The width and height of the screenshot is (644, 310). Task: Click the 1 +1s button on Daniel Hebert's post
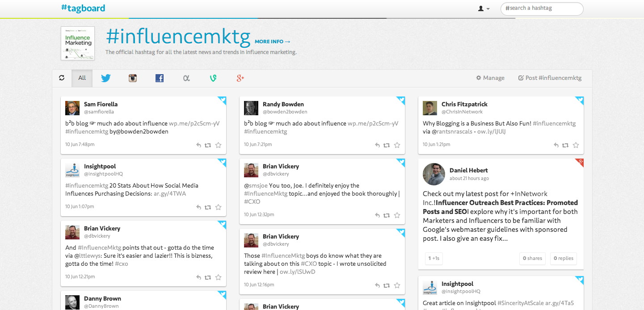point(434,258)
